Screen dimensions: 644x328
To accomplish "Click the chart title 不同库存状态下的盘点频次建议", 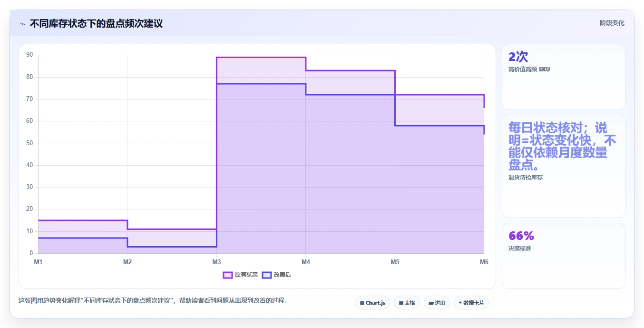I will tap(96, 23).
